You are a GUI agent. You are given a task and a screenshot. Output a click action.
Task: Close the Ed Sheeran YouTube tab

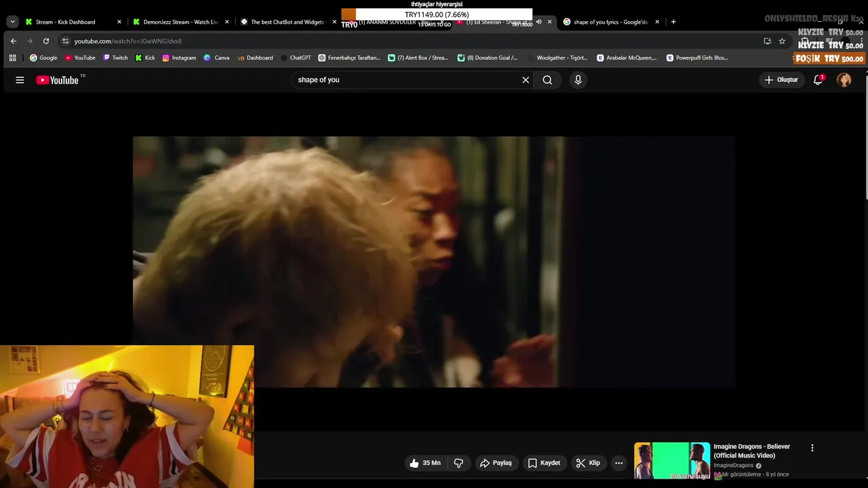coord(550,22)
